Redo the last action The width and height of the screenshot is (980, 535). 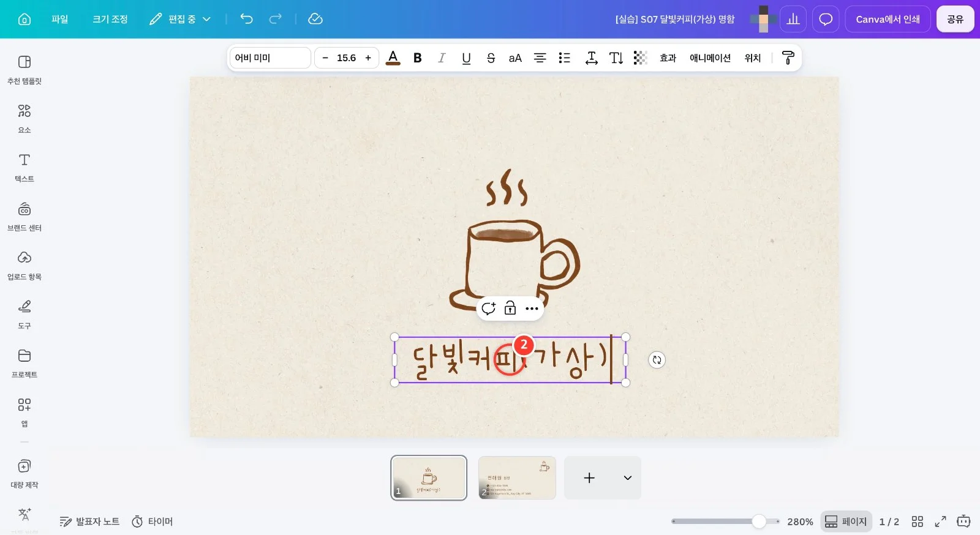(276, 19)
